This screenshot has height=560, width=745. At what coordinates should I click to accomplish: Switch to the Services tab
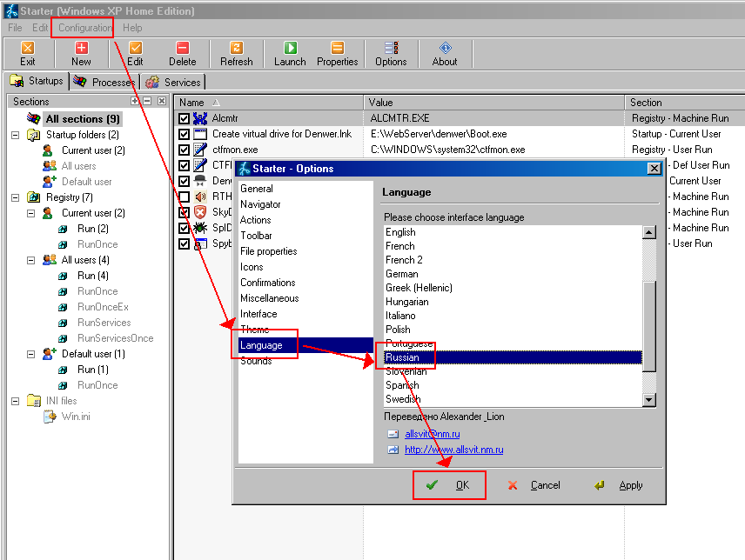coord(173,82)
